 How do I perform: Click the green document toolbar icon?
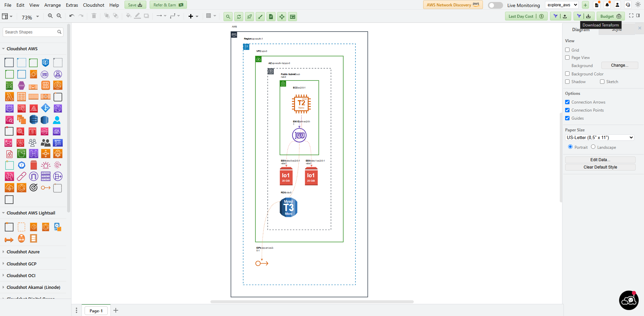click(271, 16)
